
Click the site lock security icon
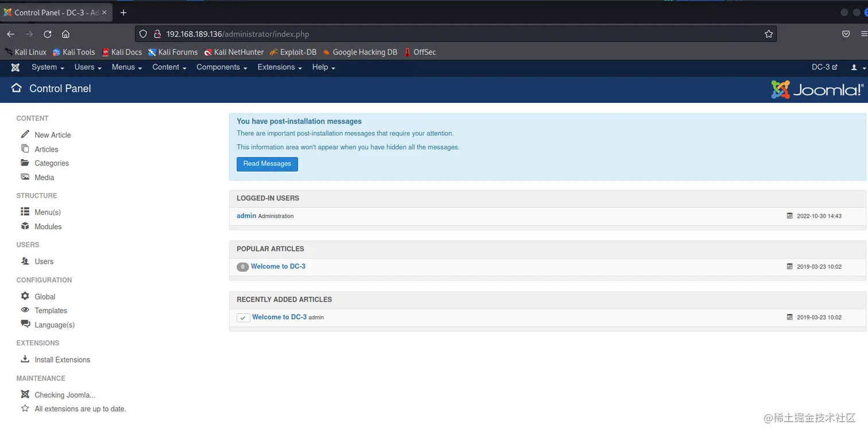coord(157,34)
